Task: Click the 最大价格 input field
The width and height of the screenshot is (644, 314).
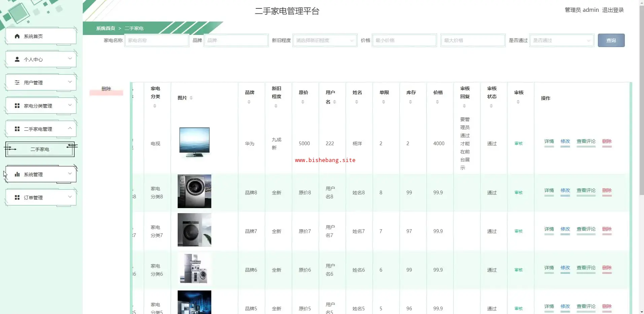Action: click(473, 40)
